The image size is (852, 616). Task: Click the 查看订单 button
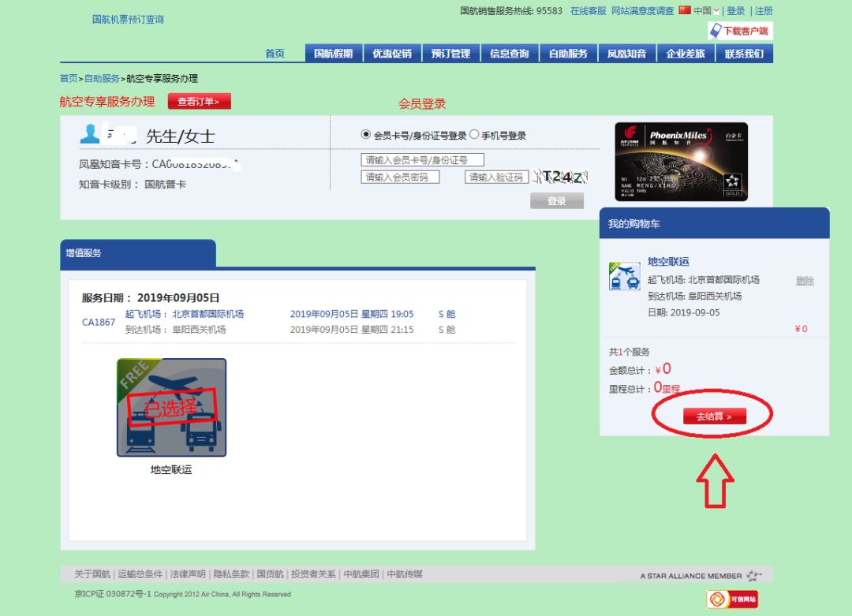point(200,101)
